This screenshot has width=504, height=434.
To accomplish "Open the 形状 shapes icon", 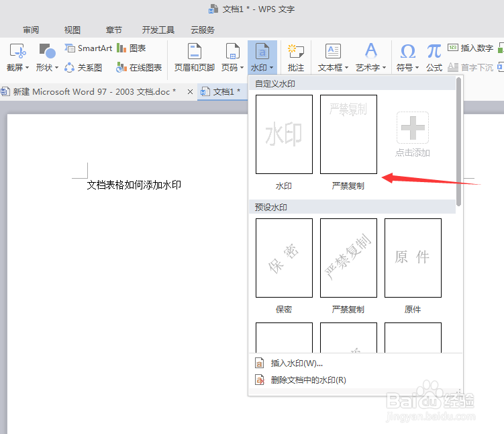I will [47, 51].
